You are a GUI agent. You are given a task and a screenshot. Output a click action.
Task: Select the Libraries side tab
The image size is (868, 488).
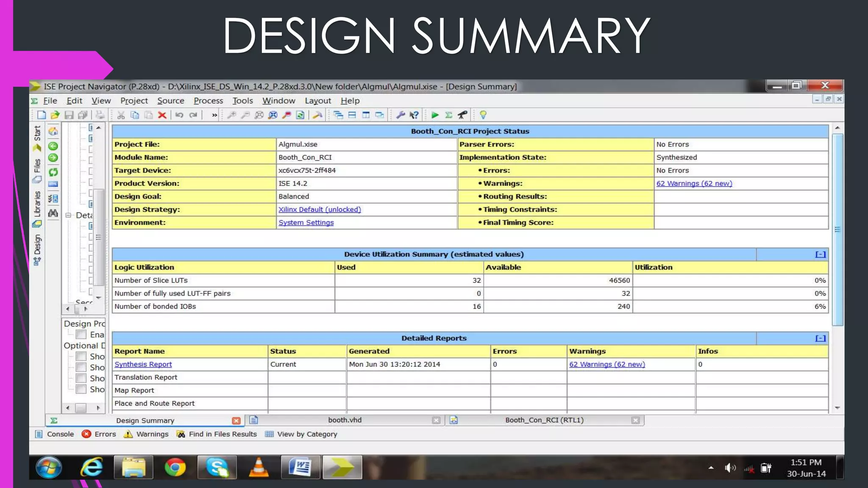pyautogui.click(x=37, y=209)
